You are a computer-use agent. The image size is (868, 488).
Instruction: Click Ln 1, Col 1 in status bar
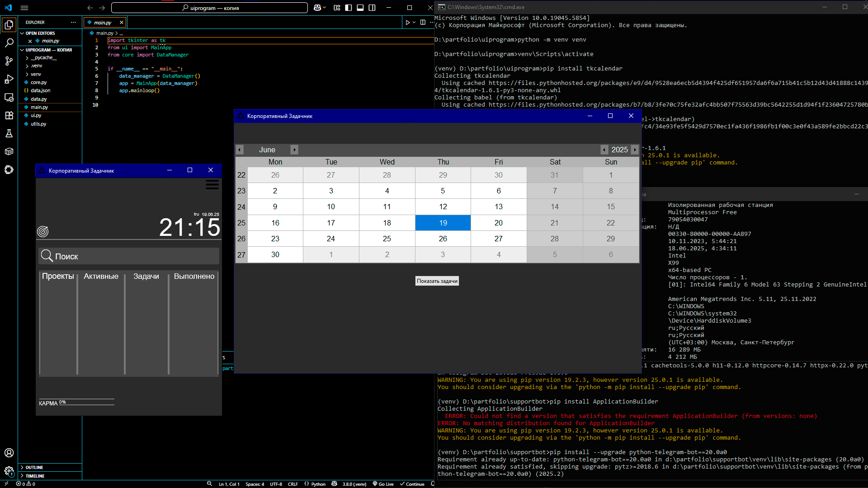(x=229, y=484)
